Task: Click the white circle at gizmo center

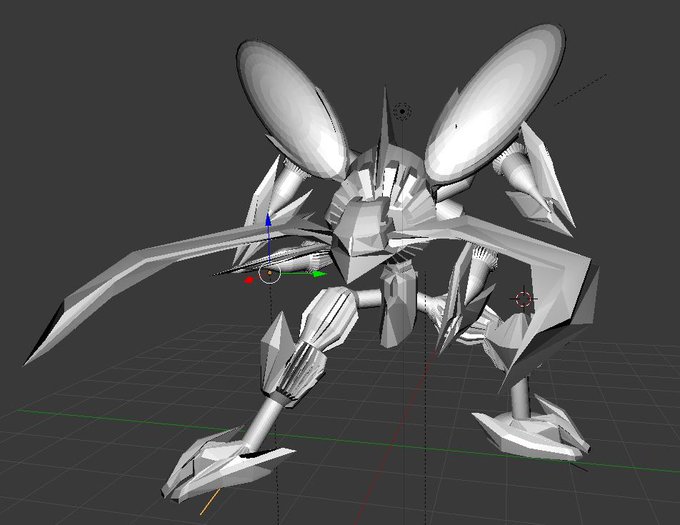Action: 270,273
